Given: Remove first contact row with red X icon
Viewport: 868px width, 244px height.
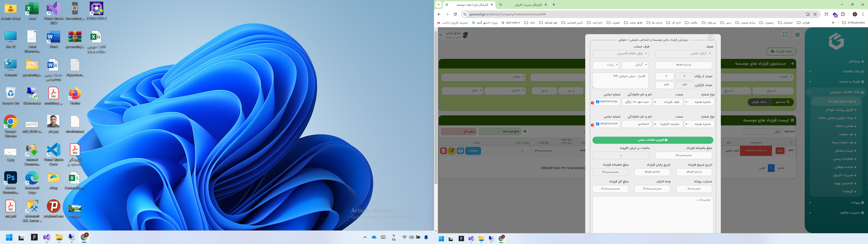Looking at the screenshot, I should pyautogui.click(x=592, y=103).
